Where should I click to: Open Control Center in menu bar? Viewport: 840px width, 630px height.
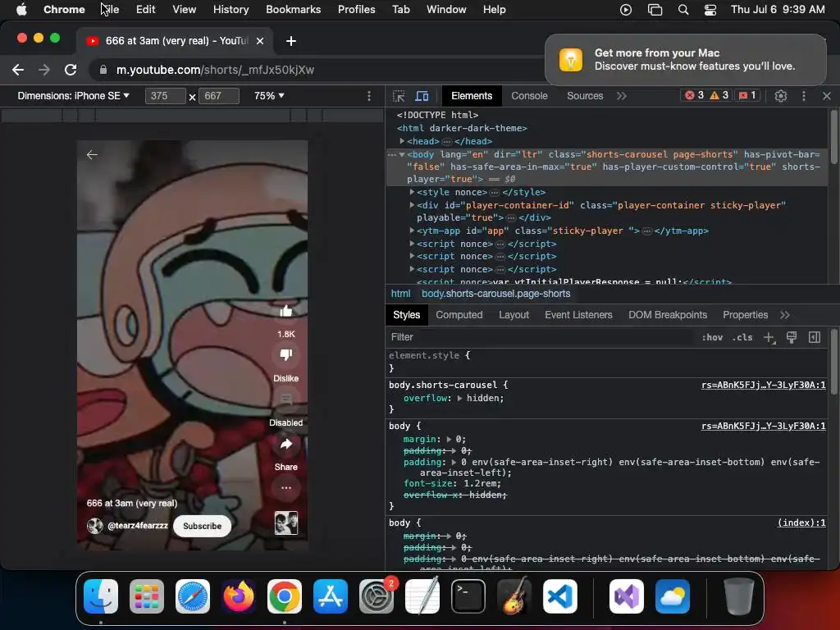tap(710, 10)
